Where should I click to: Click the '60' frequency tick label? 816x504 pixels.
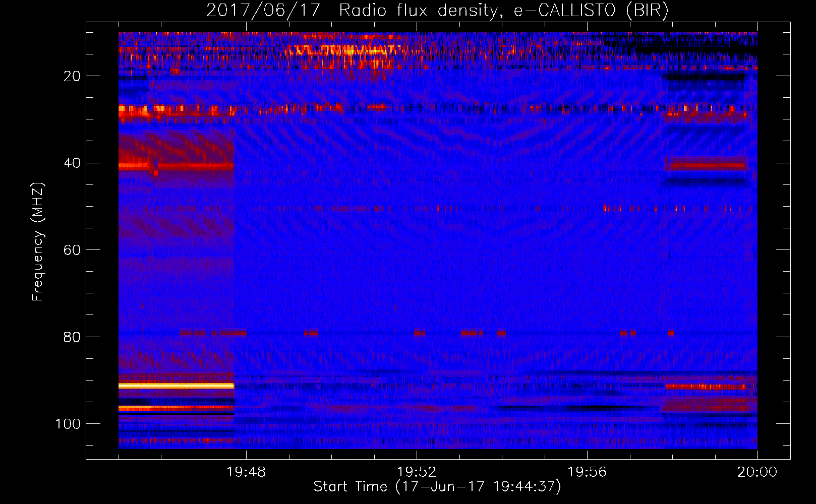[72, 250]
